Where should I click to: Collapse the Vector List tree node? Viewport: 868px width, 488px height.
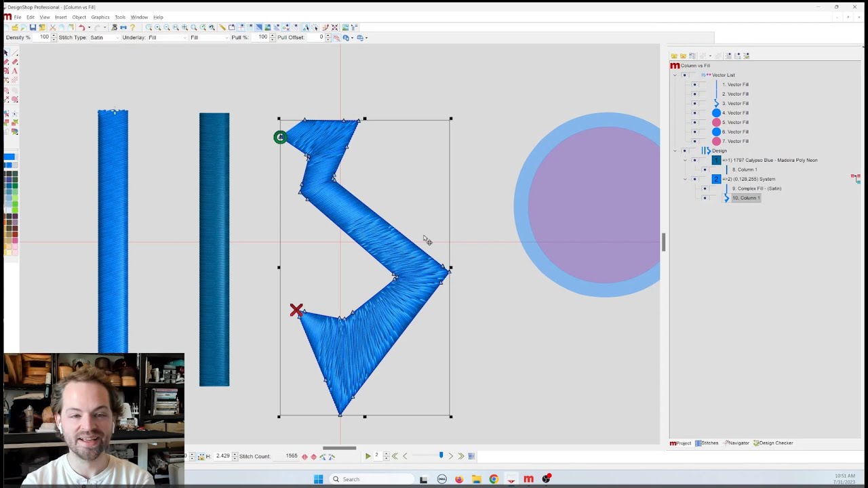click(x=675, y=75)
